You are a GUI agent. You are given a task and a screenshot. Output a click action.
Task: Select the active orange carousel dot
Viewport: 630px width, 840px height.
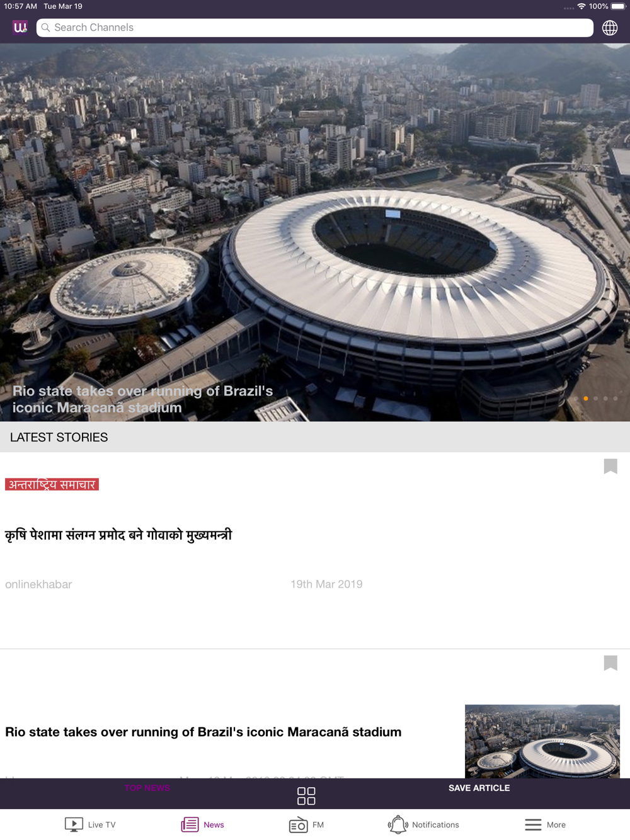point(586,398)
